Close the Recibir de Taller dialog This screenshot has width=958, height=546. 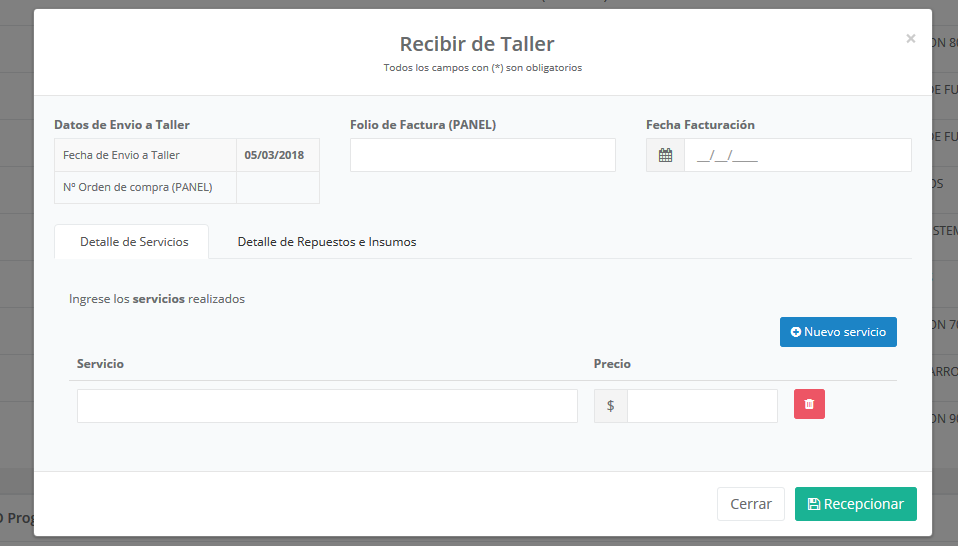tap(910, 39)
